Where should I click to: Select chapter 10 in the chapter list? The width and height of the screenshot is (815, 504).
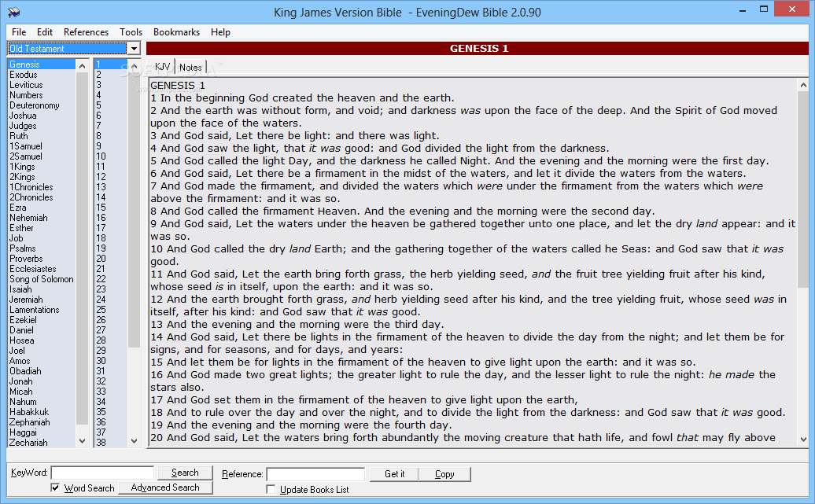click(x=111, y=156)
